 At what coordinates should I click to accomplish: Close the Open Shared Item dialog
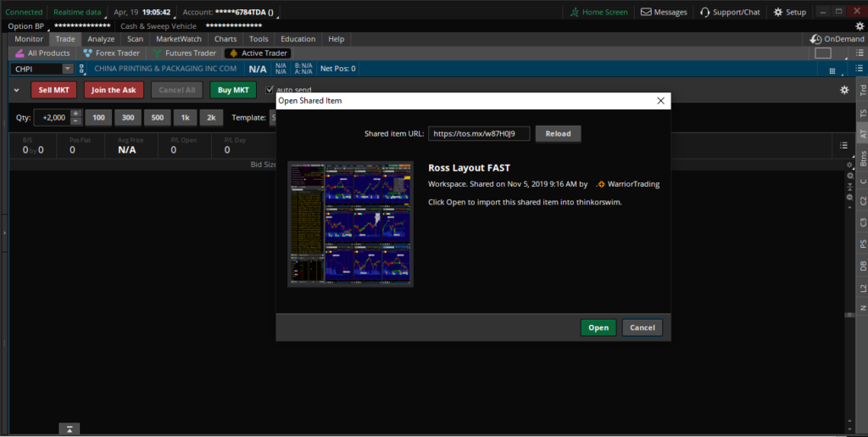(x=660, y=101)
